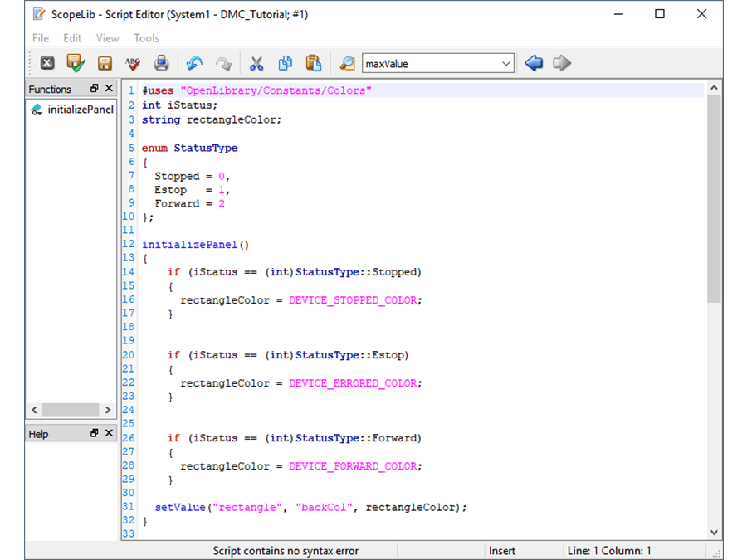Click 'Script contains no syntax error' status
The width and height of the screenshot is (747, 560).
pyautogui.click(x=286, y=551)
